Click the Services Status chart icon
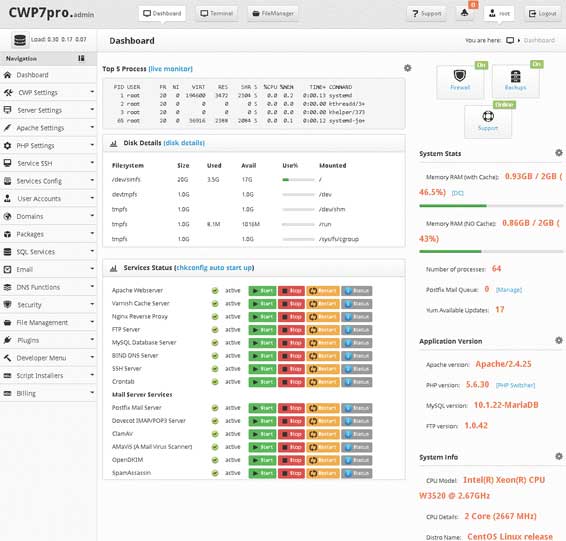Screen dimensions: 566x541 (113, 268)
